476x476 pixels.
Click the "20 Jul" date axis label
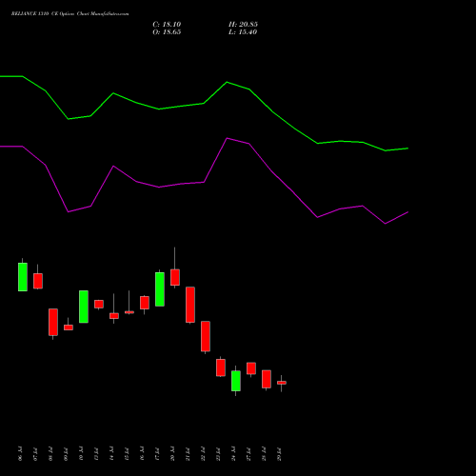[172, 454]
